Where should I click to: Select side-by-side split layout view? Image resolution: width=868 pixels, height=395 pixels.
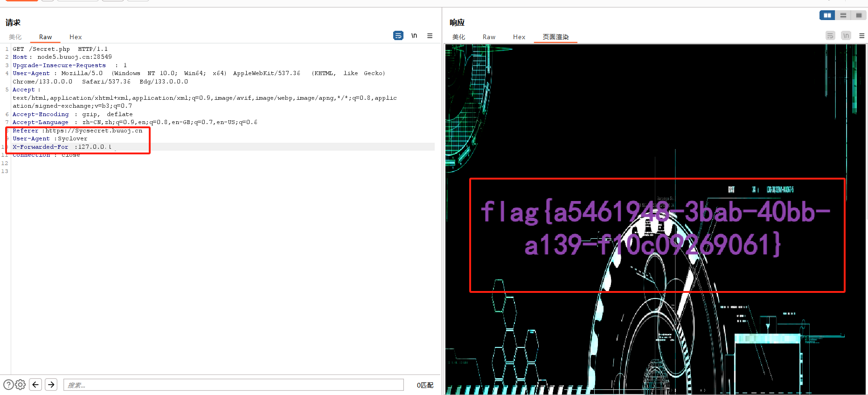(827, 15)
